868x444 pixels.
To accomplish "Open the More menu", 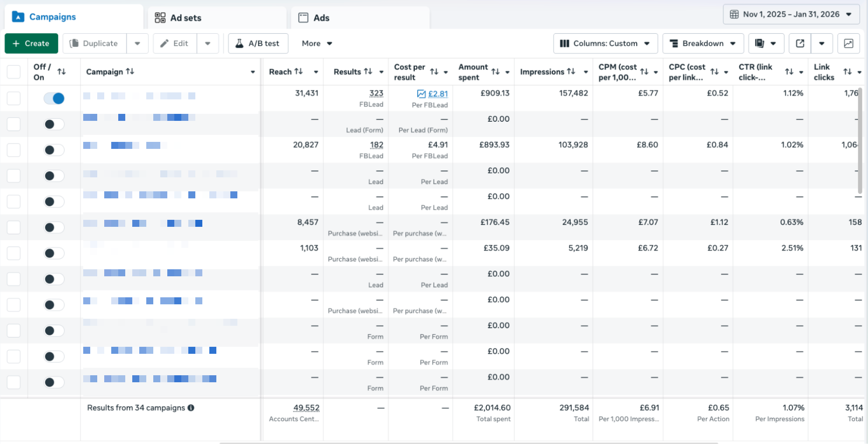I will (x=317, y=43).
